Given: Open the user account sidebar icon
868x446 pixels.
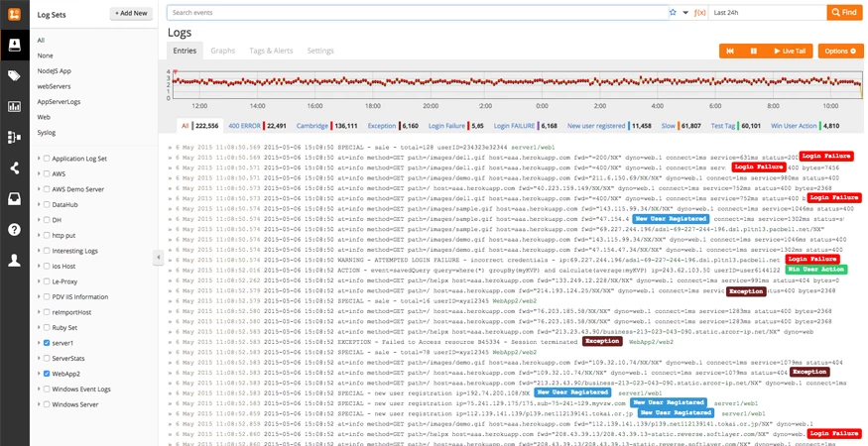Looking at the screenshot, I should pos(15,261).
